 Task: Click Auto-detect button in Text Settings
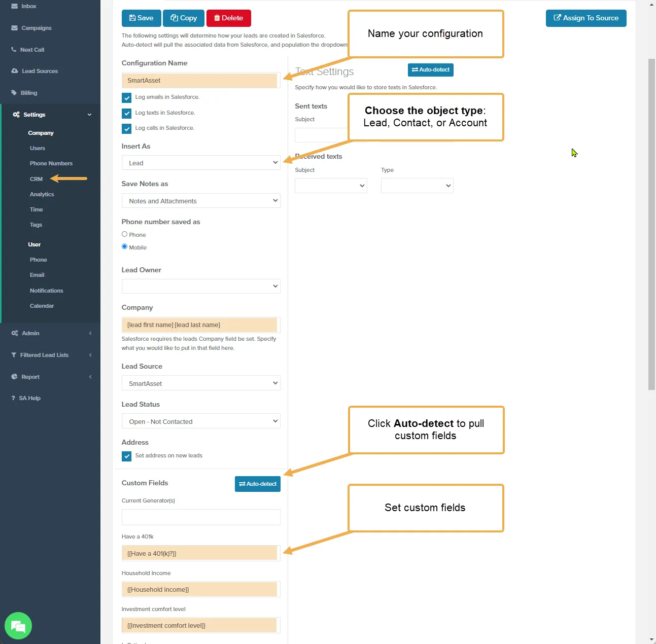click(431, 70)
